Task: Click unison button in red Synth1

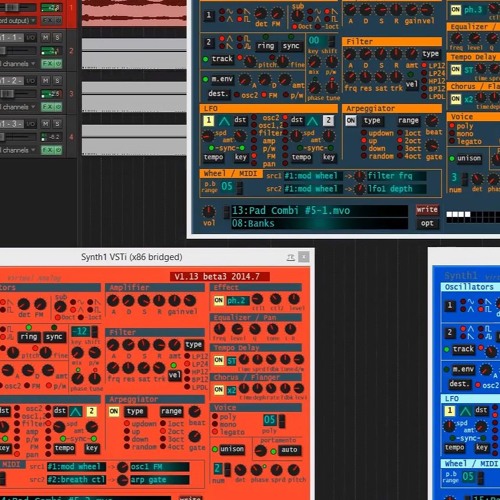Action: click(232, 449)
